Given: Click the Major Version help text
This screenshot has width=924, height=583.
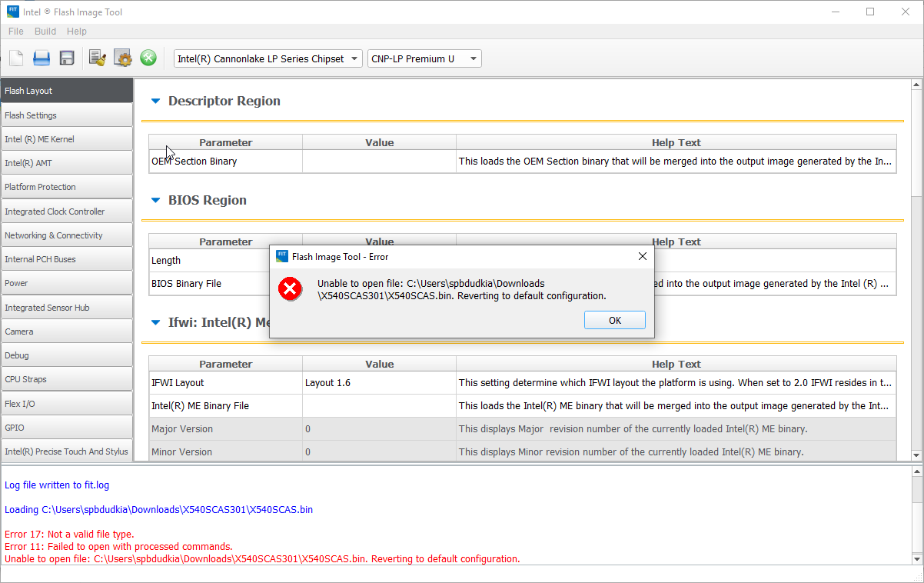Looking at the screenshot, I should 633,428.
